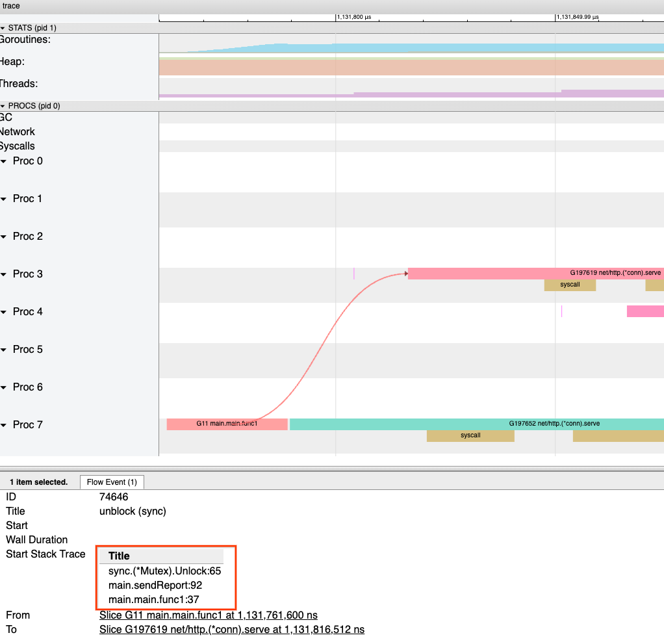
Task: Follow the To link to Slice G197619
Action: pyautogui.click(x=231, y=629)
